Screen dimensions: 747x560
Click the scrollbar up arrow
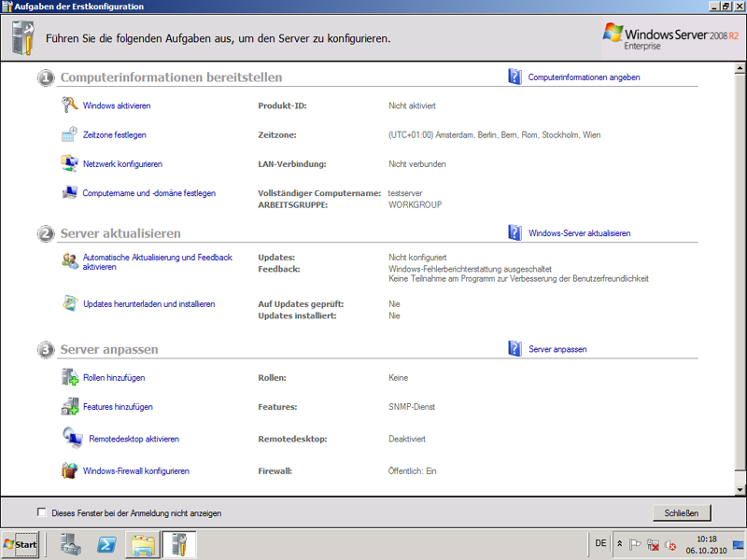coord(740,68)
